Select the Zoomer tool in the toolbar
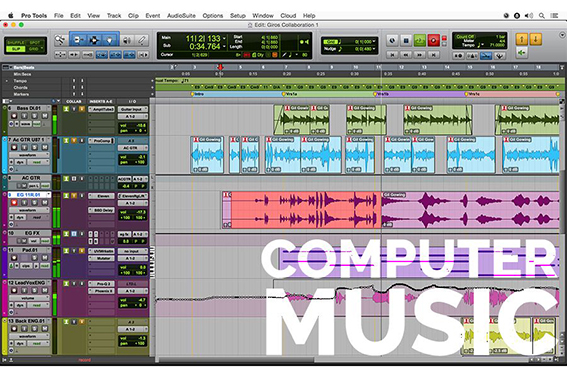 tap(60, 40)
